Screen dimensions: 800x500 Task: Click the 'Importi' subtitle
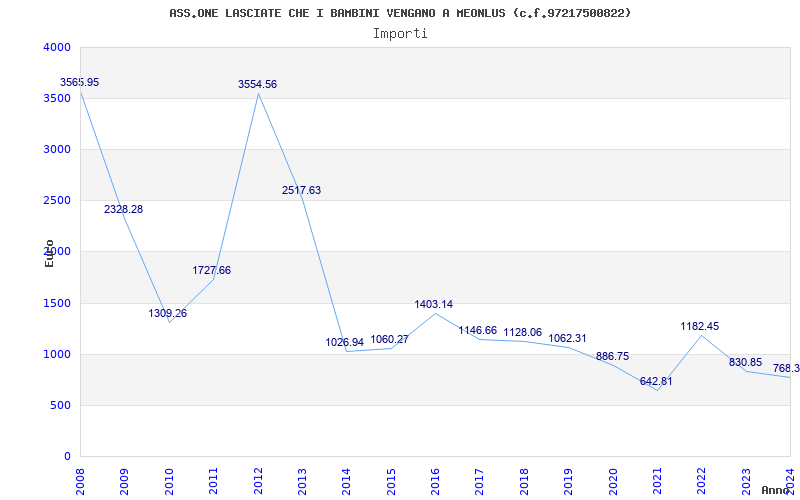[400, 34]
